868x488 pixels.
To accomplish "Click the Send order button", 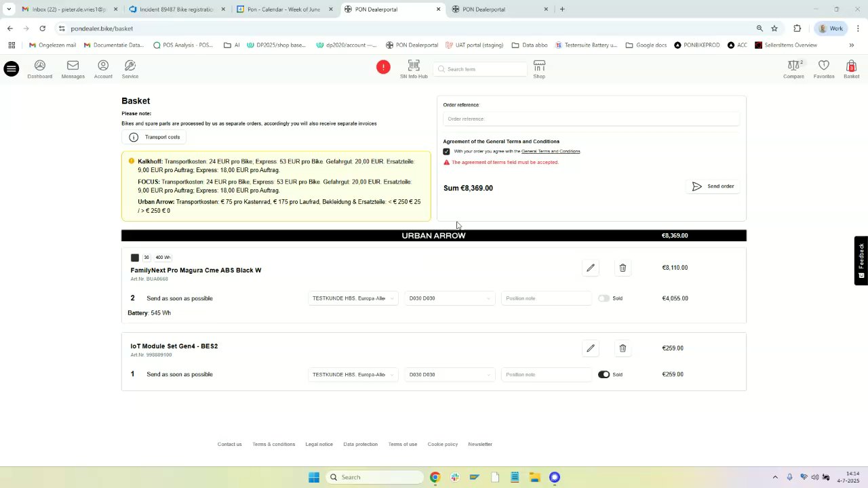I will pyautogui.click(x=713, y=186).
